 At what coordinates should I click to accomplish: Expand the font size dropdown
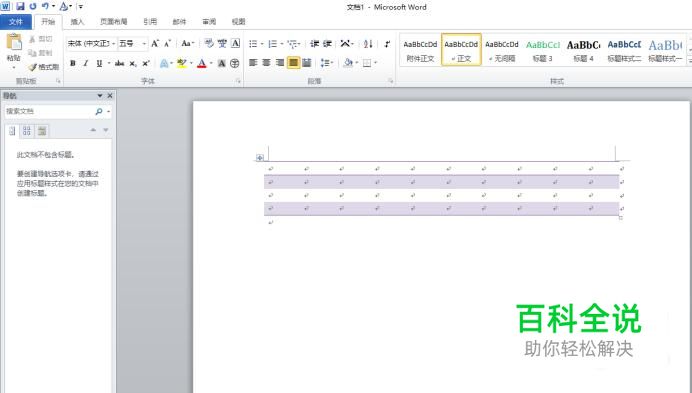pyautogui.click(x=144, y=43)
